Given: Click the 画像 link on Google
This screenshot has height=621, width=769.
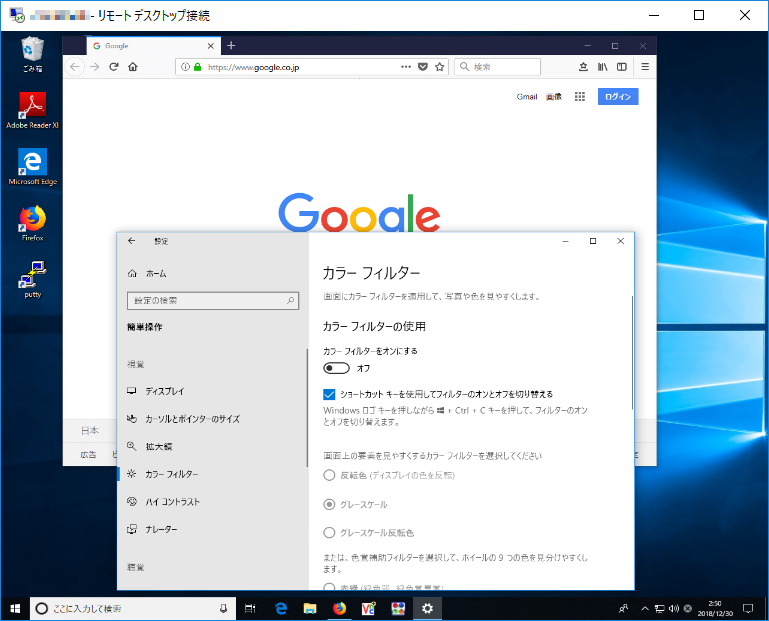Looking at the screenshot, I should (554, 97).
